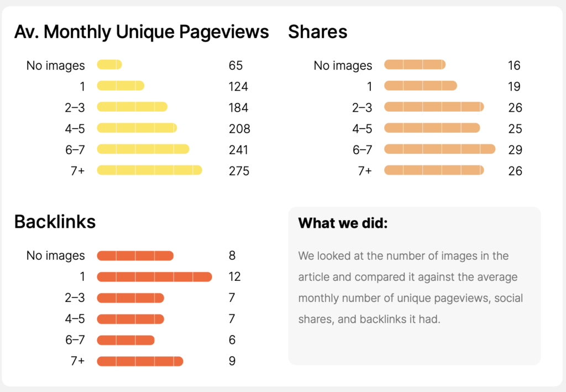
Task: Click the "4–5" label in Backlinks chart
Action: click(x=75, y=319)
